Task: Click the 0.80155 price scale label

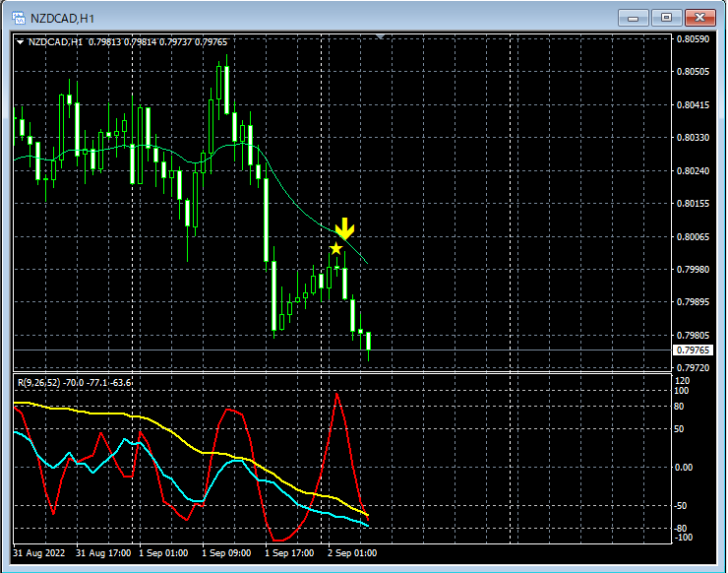Action: click(693, 204)
